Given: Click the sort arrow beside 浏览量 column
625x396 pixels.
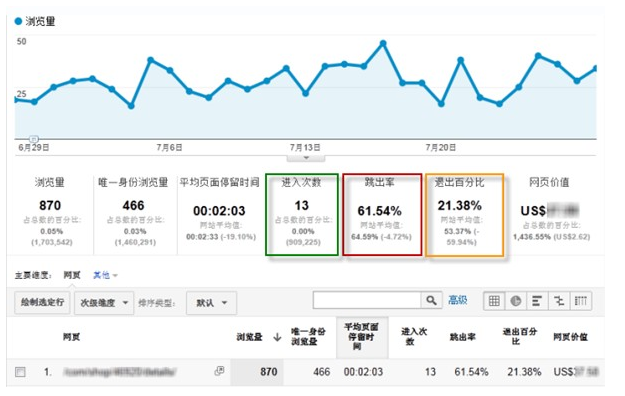Looking at the screenshot, I should point(277,337).
